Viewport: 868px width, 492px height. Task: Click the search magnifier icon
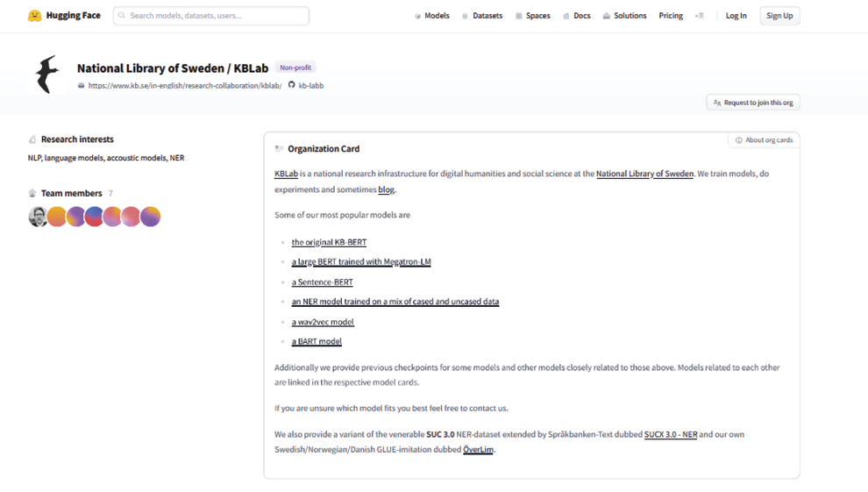coord(122,16)
